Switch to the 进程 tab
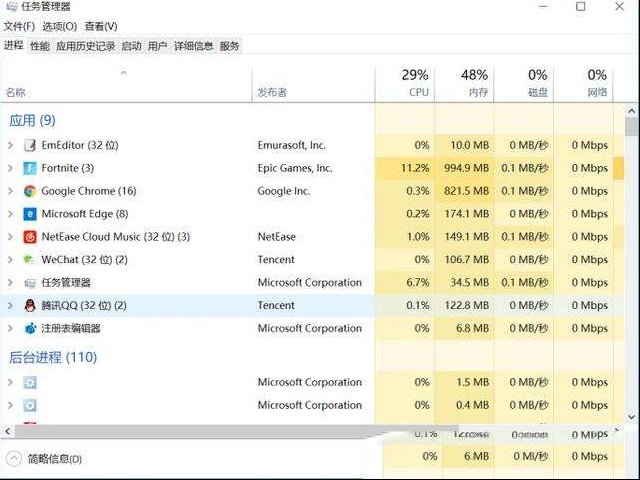This screenshot has height=480, width=640. [13, 45]
